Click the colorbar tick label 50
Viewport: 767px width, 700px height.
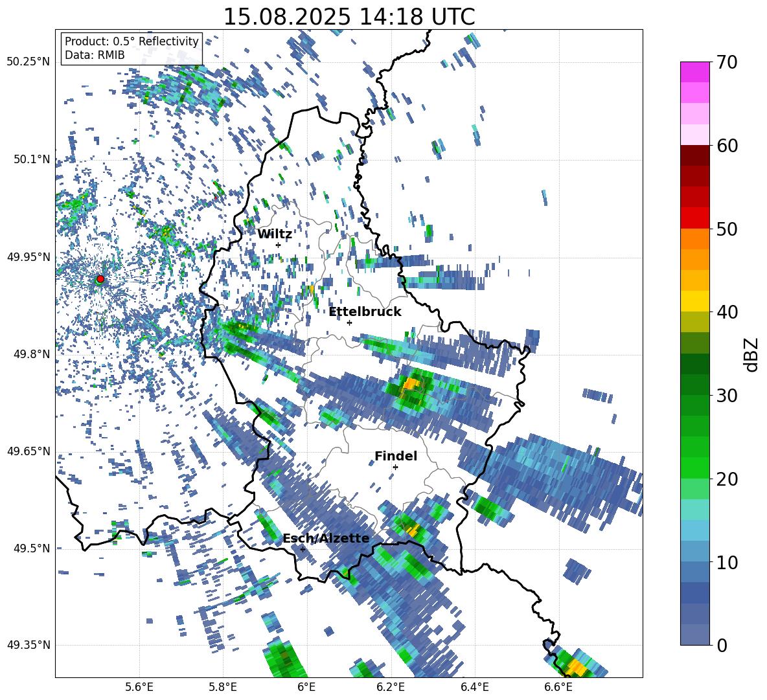pyautogui.click(x=727, y=229)
